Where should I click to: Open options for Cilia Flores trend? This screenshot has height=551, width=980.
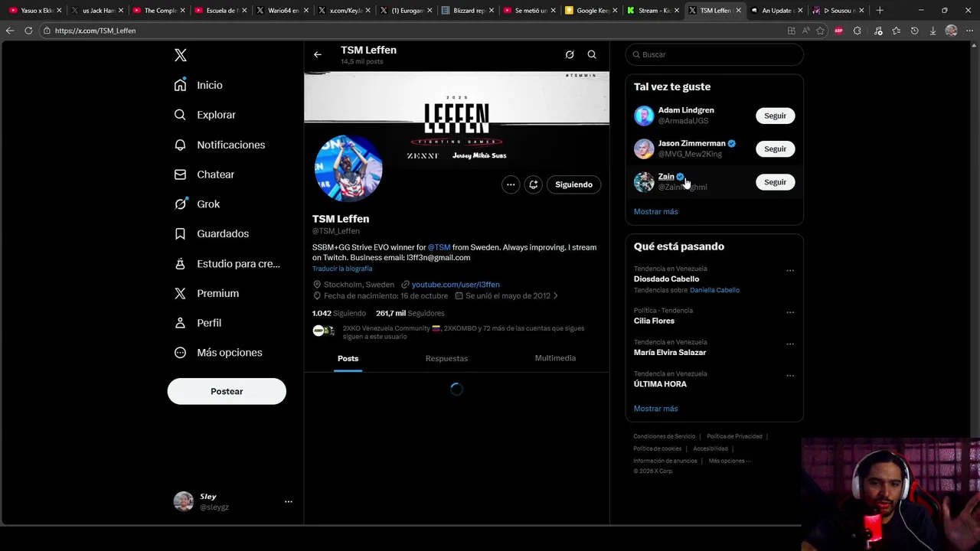click(790, 312)
